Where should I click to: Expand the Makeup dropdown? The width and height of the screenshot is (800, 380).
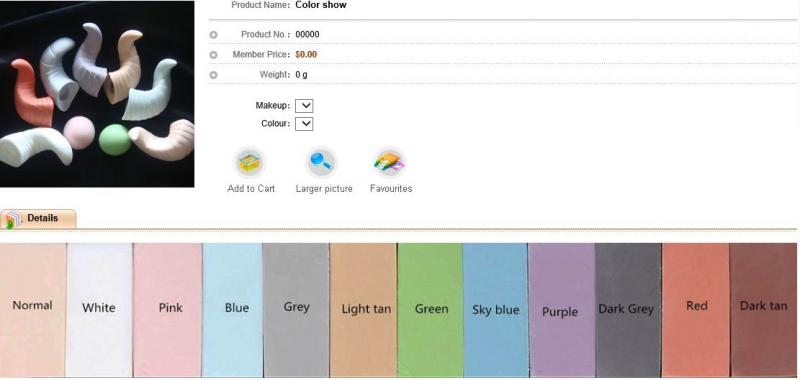[x=304, y=106]
